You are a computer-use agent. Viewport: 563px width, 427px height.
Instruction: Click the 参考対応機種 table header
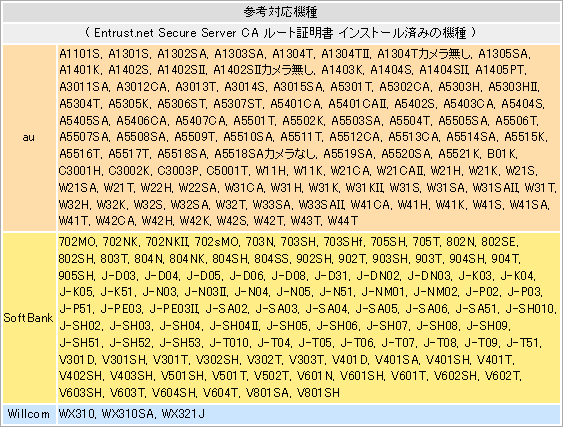click(x=280, y=12)
